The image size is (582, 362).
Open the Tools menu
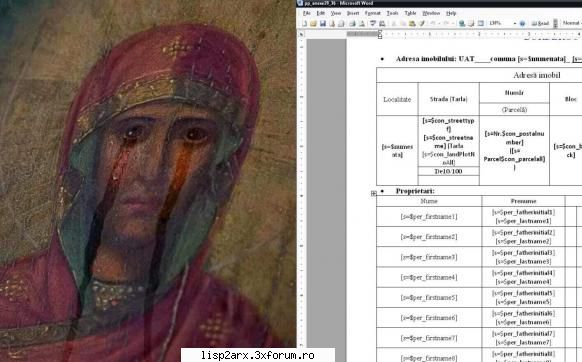point(392,13)
